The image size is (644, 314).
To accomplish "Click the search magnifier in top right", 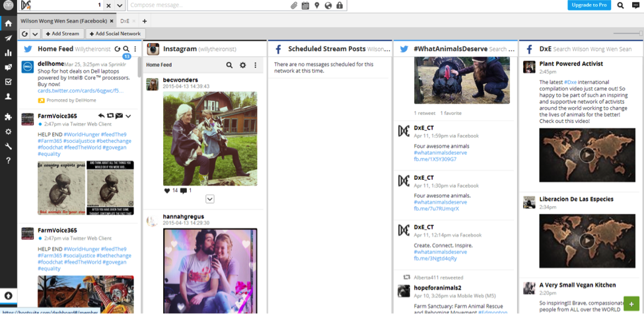I will [621, 5].
